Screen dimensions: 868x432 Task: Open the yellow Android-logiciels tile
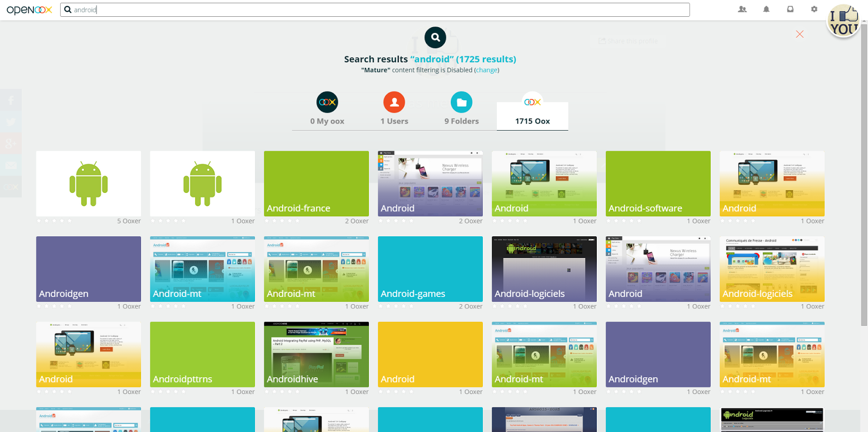coord(772,269)
